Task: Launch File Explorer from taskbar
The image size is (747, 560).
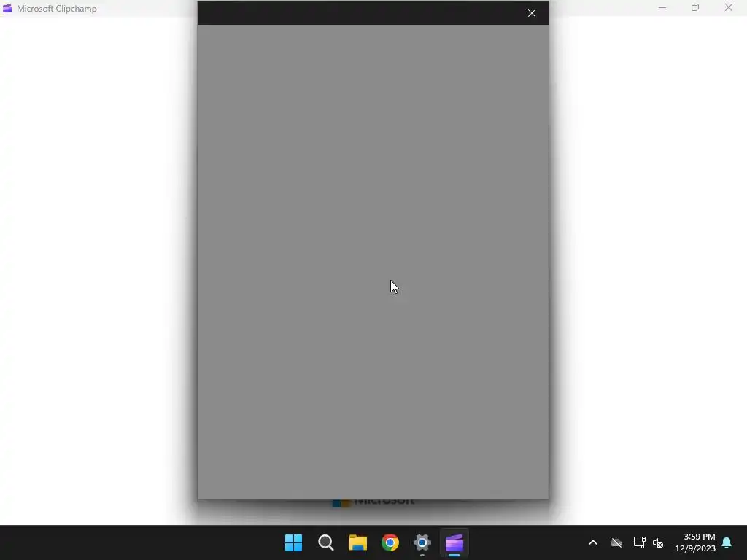Action: click(x=357, y=542)
